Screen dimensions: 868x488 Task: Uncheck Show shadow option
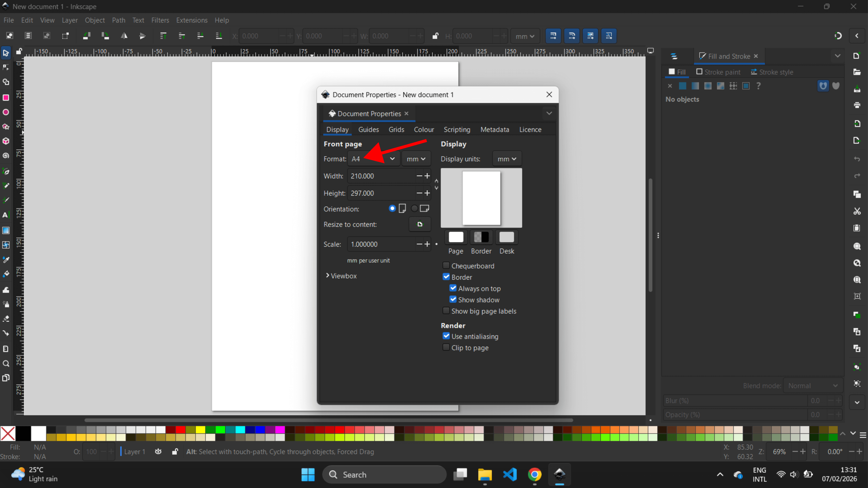pos(453,299)
